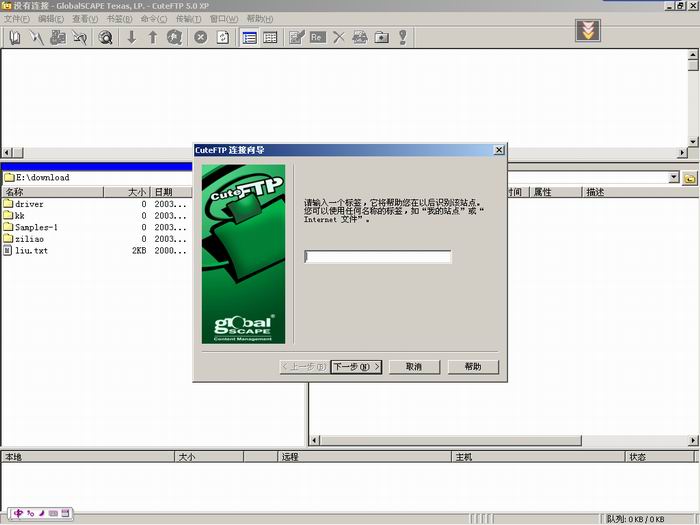Click the Stop transfer X circle icon
700x525 pixels.
(201, 38)
